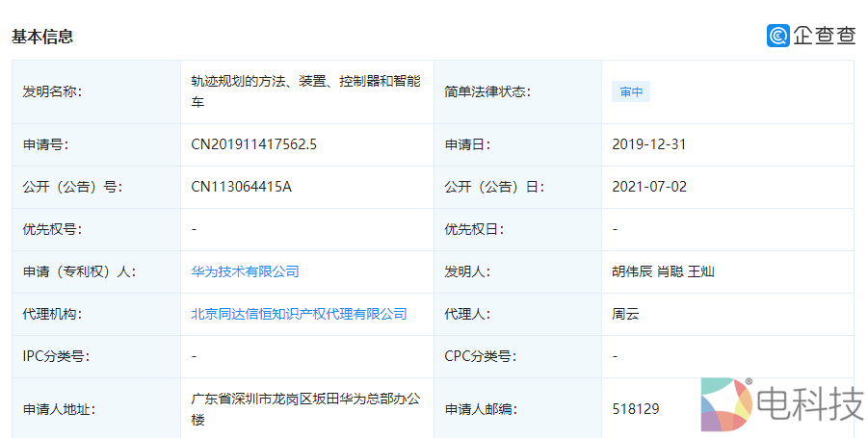Screen dimensions: 868x438
Task: Click the 申请（专利权）人 label cell
Action: (96, 272)
